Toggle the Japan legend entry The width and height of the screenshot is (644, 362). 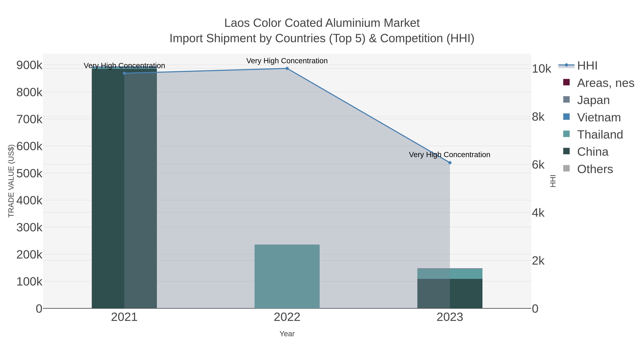[586, 100]
